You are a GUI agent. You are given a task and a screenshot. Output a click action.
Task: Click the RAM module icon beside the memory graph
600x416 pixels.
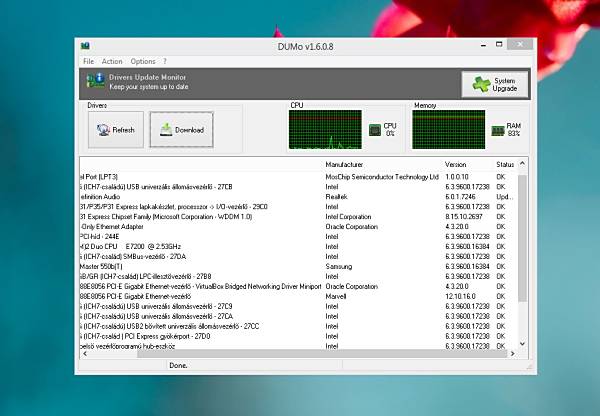pos(497,131)
